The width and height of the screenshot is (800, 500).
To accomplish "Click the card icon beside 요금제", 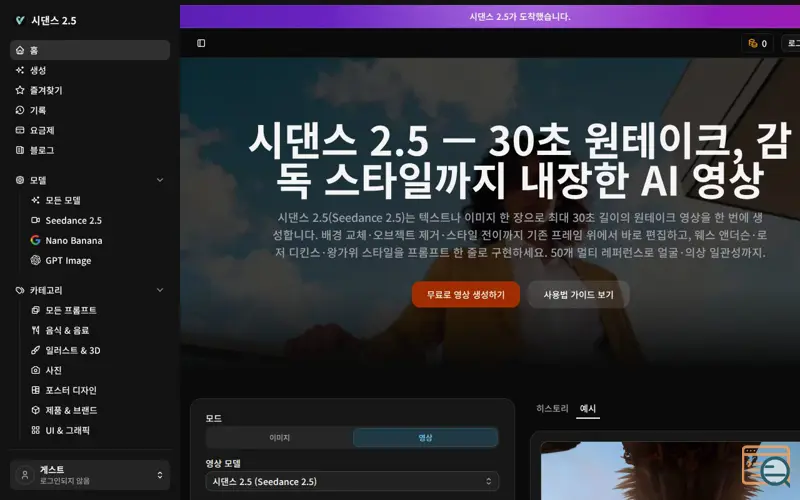I will click(x=20, y=130).
